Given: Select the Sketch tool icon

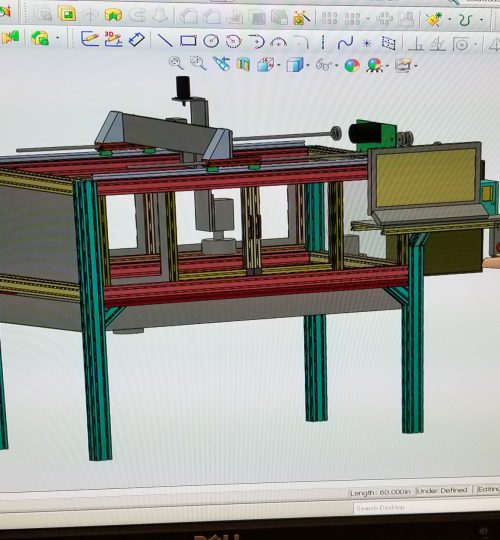Looking at the screenshot, I should coord(90,39).
